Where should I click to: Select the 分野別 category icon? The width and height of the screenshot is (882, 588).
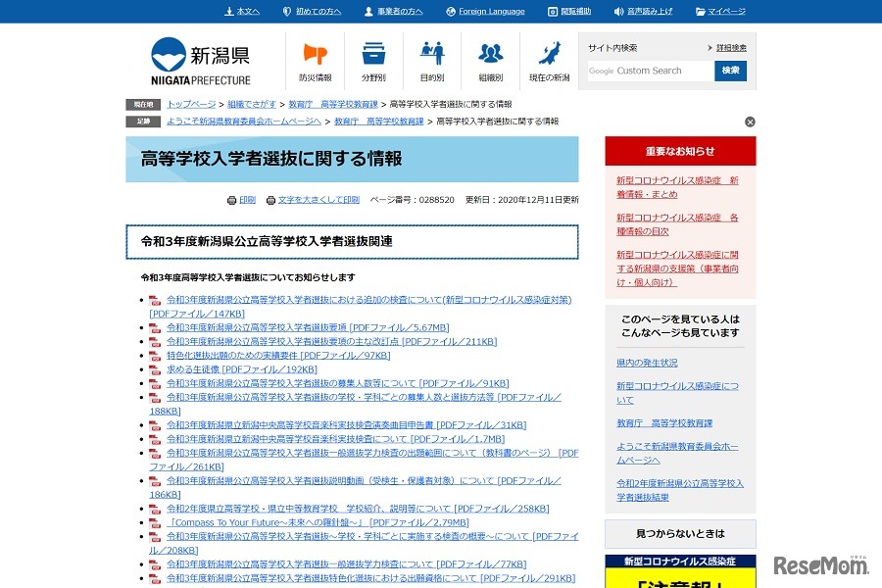point(373,61)
